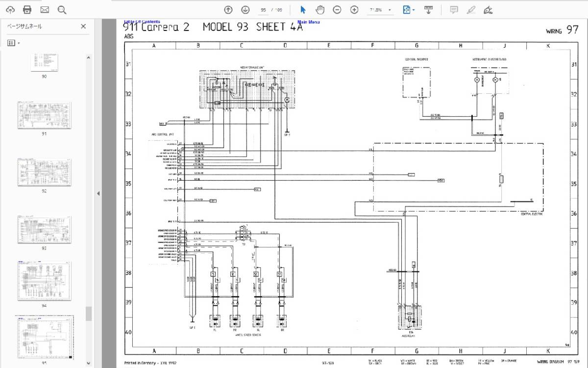This screenshot has width=588, height=368.
Task: Click the ABS RELAY label
Action: 409,335
